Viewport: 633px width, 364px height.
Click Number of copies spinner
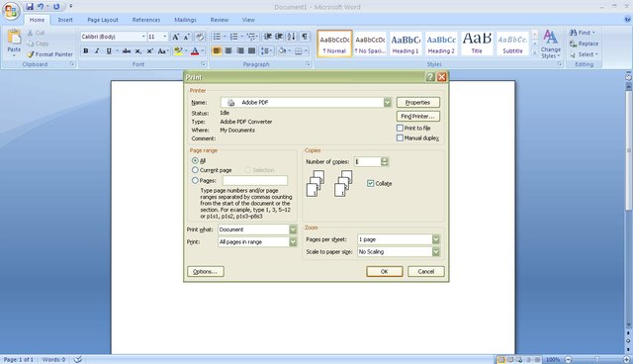(385, 162)
